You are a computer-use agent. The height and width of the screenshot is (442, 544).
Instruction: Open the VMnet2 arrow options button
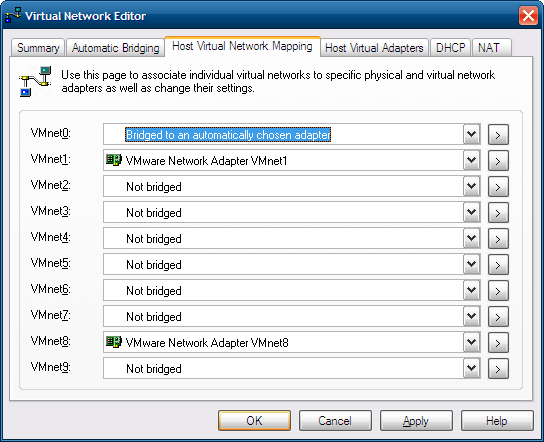498,187
